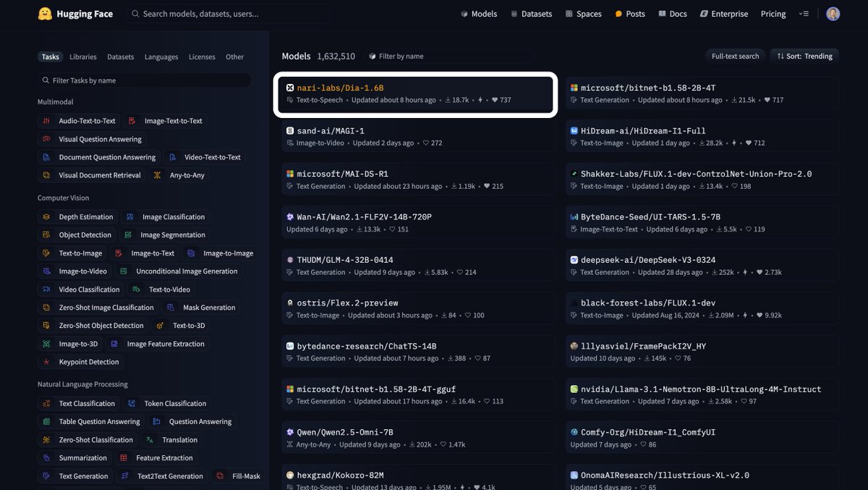868x490 pixels.
Task: Click the deepseek-ai whale logo icon
Action: coord(574,260)
